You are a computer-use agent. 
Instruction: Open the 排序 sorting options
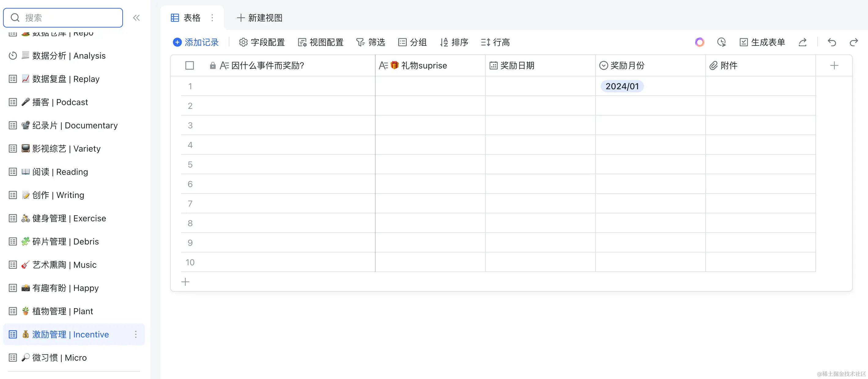click(x=454, y=42)
